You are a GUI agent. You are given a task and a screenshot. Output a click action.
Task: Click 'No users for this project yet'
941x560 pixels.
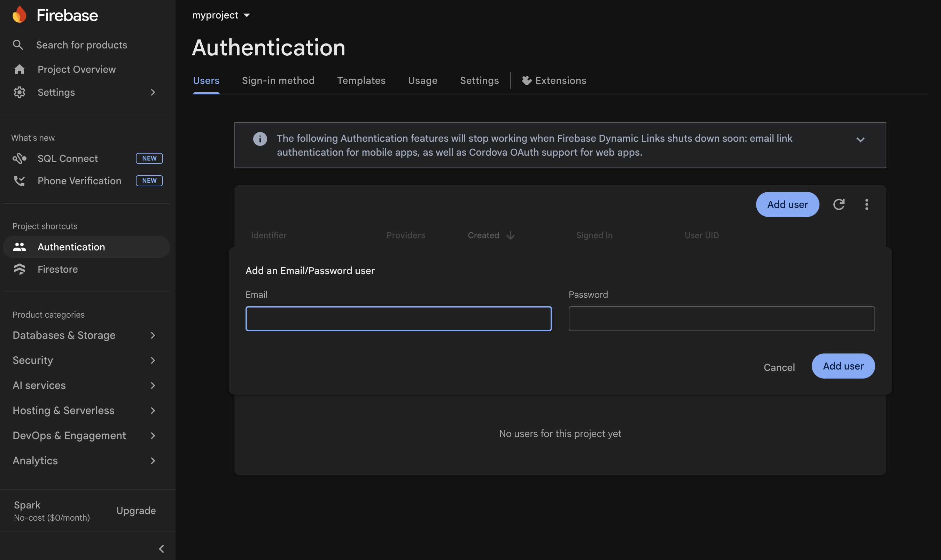[x=560, y=434]
